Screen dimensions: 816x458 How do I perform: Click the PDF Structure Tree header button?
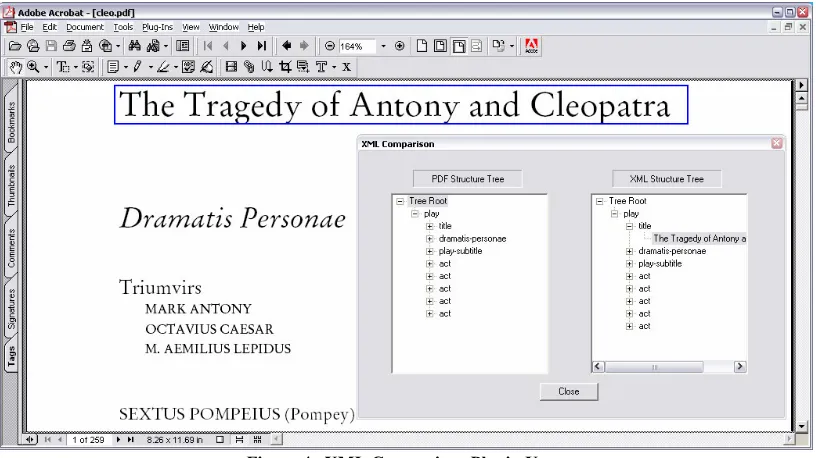[467, 179]
